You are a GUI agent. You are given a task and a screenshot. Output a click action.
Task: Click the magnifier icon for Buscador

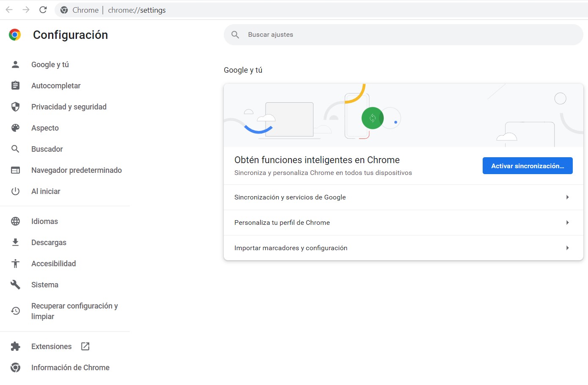tap(16, 149)
